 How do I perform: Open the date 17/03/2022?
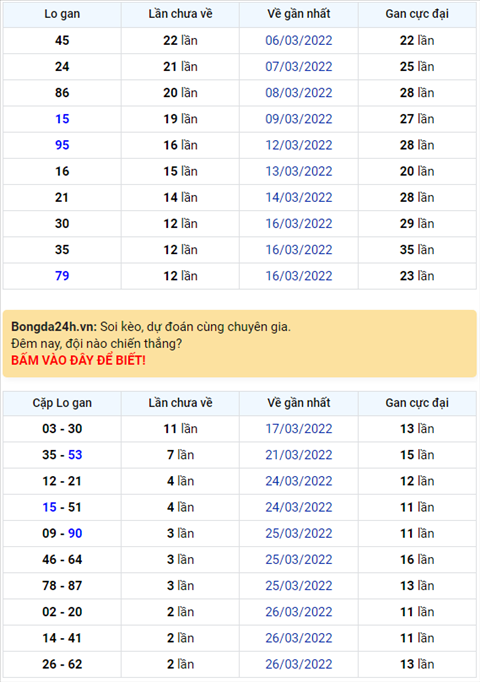coord(299,429)
